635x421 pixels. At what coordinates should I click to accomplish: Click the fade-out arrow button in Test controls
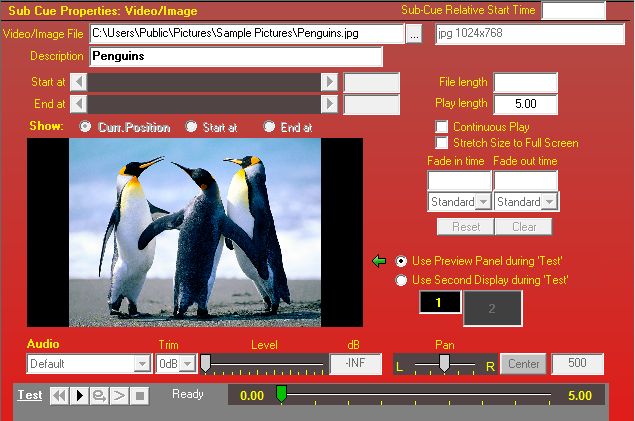[119, 395]
